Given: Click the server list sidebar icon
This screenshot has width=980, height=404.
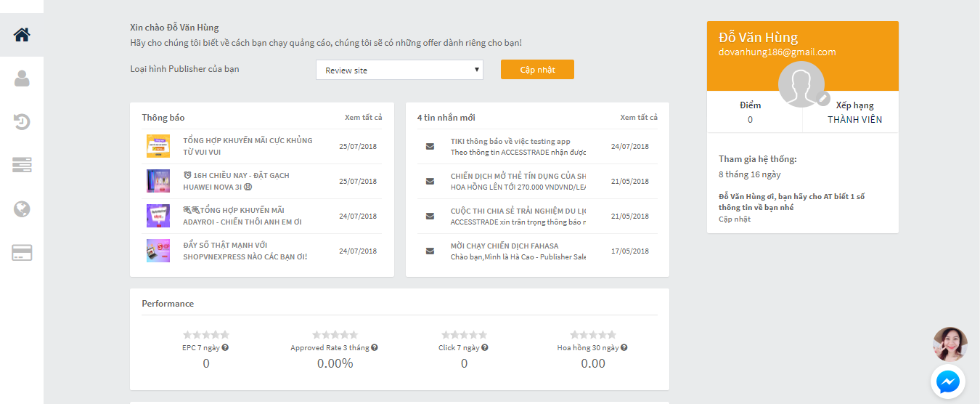Looking at the screenshot, I should point(22,166).
